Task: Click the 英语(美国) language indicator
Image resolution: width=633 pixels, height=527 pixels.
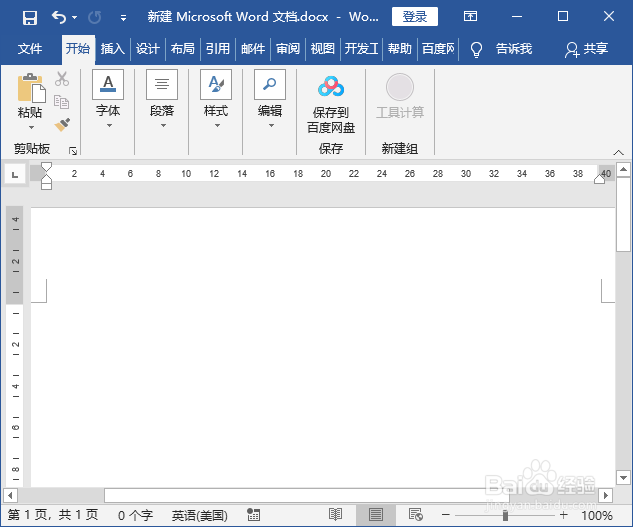Action: point(199,515)
